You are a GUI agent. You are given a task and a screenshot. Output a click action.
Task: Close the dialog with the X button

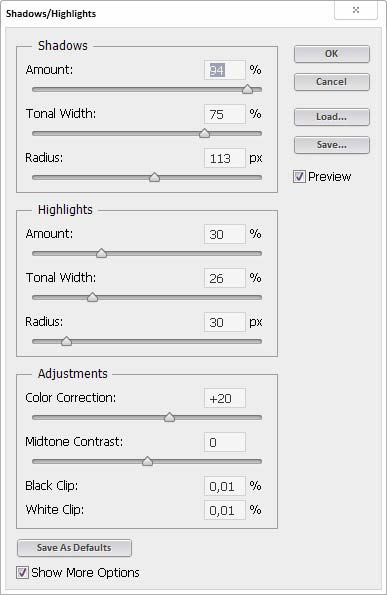[356, 10]
